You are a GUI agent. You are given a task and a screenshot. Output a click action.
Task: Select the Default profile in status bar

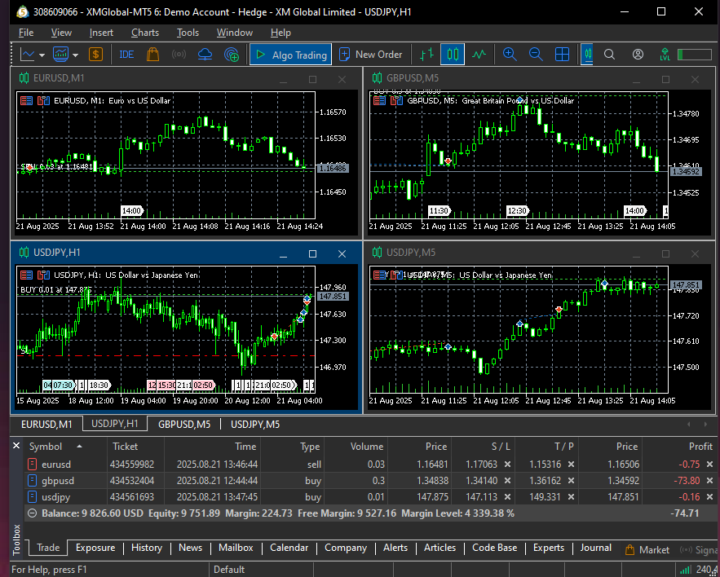pos(229,570)
